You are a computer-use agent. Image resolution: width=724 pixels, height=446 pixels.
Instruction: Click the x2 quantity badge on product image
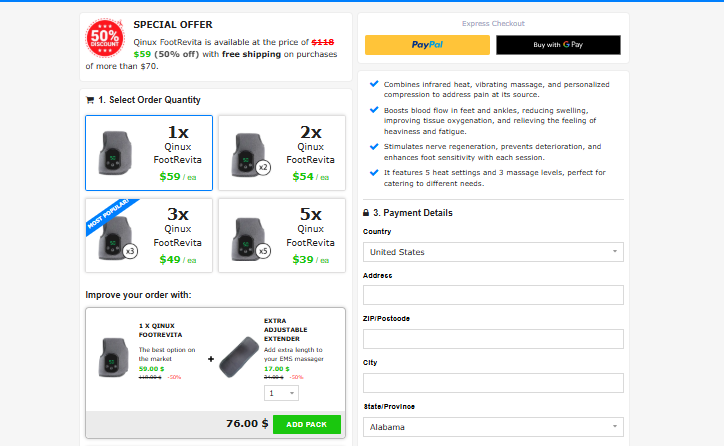tap(263, 167)
